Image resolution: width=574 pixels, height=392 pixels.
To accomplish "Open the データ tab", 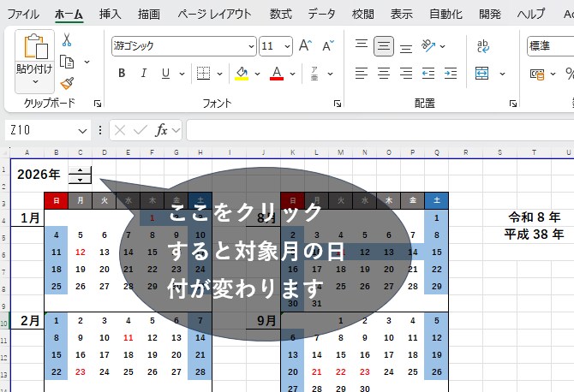I will [321, 15].
